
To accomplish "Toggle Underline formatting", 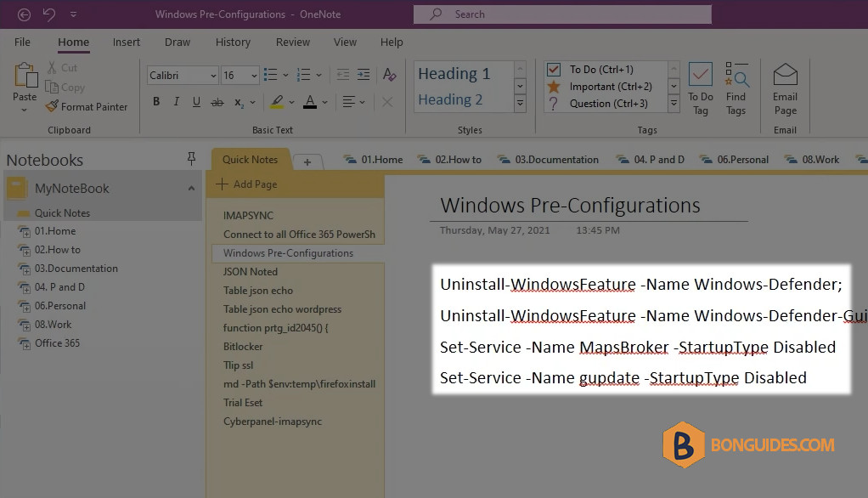I will point(196,101).
